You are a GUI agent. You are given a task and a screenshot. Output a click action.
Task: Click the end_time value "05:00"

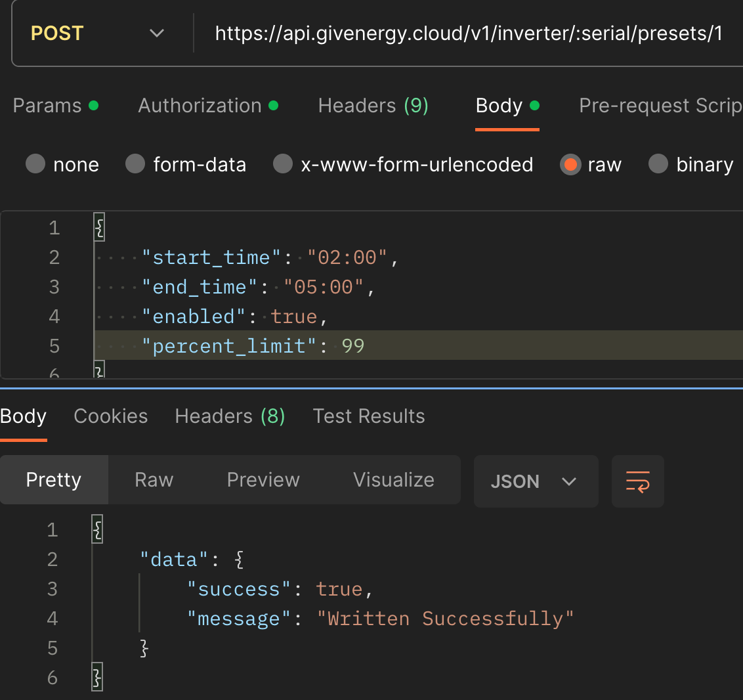coord(324,287)
